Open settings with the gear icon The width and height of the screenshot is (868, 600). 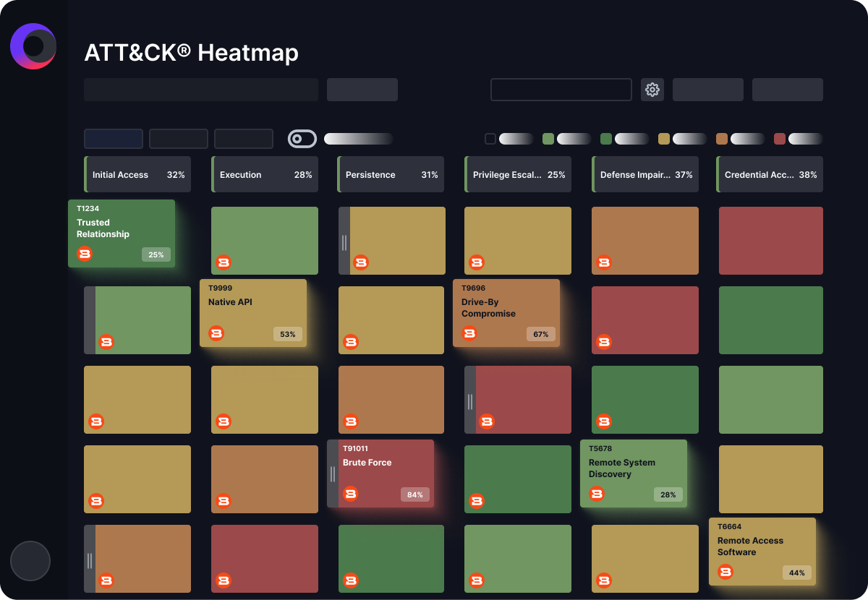[x=652, y=90]
